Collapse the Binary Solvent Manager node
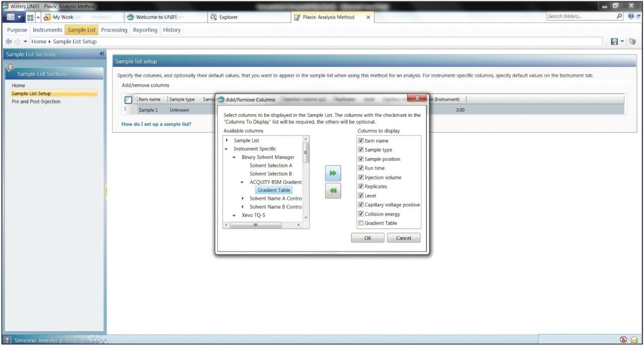644x346 pixels. tap(234, 157)
